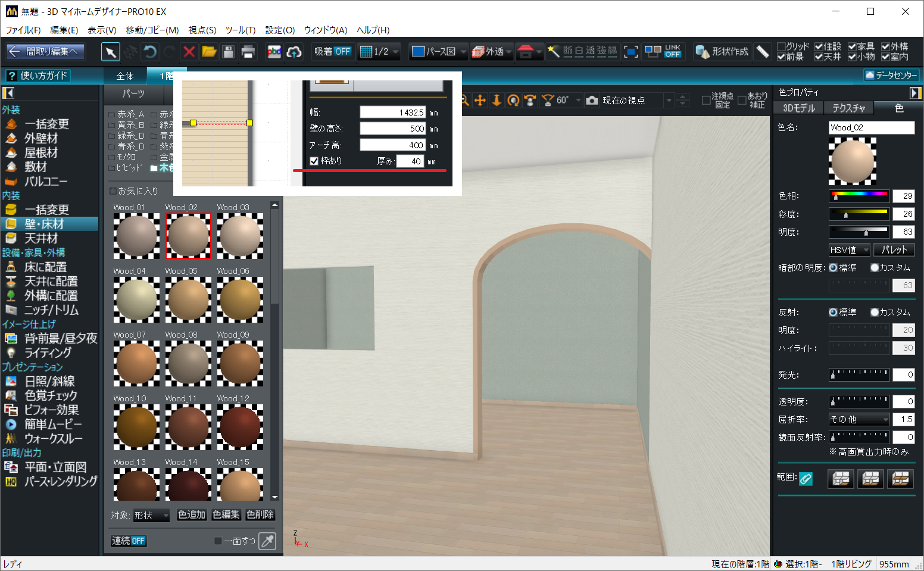Click the printer icon in toolbar

248,52
